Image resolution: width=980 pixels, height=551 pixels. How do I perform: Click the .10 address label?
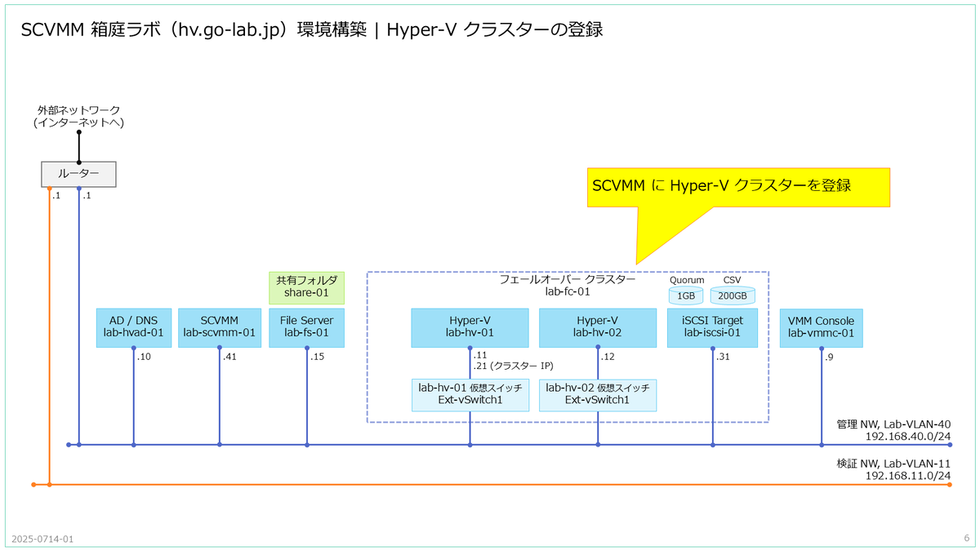pos(144,357)
